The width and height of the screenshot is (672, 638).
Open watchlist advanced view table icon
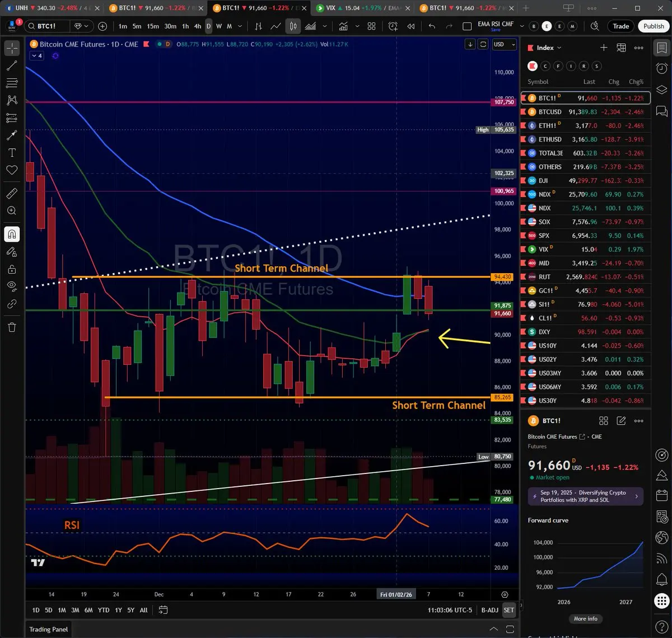point(621,48)
